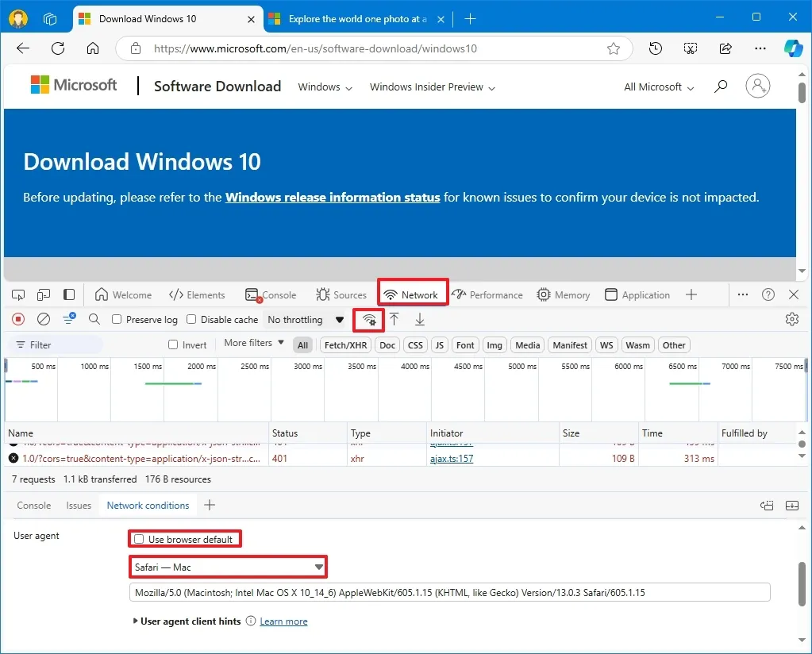Toggle the device emulation toolbar

43,294
